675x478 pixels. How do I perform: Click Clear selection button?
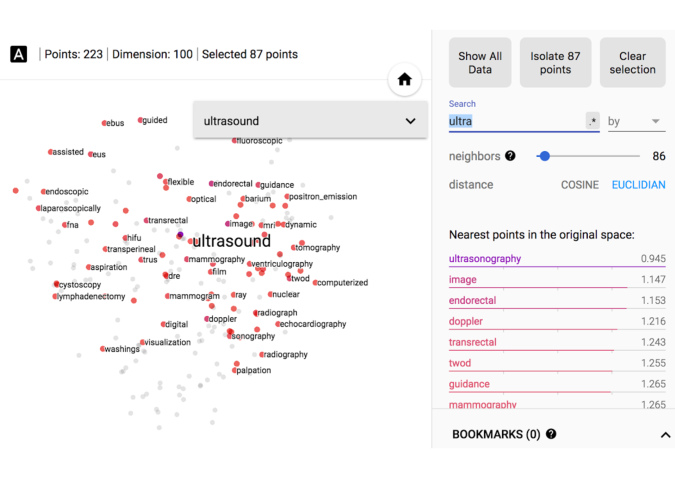(x=632, y=63)
